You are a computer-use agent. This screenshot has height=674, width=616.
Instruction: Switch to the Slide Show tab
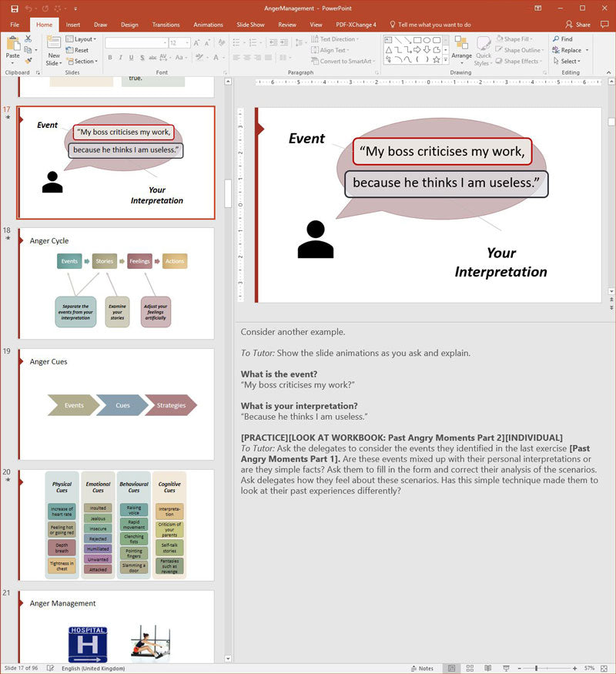tap(250, 25)
